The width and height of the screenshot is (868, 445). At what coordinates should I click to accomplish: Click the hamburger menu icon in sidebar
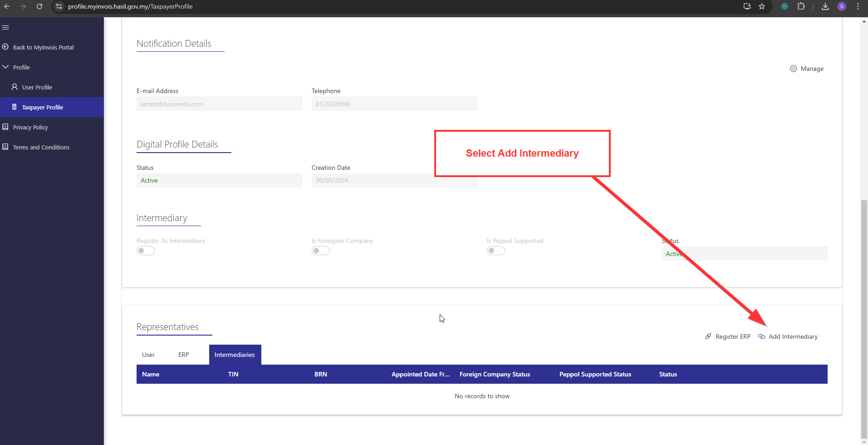(x=5, y=28)
